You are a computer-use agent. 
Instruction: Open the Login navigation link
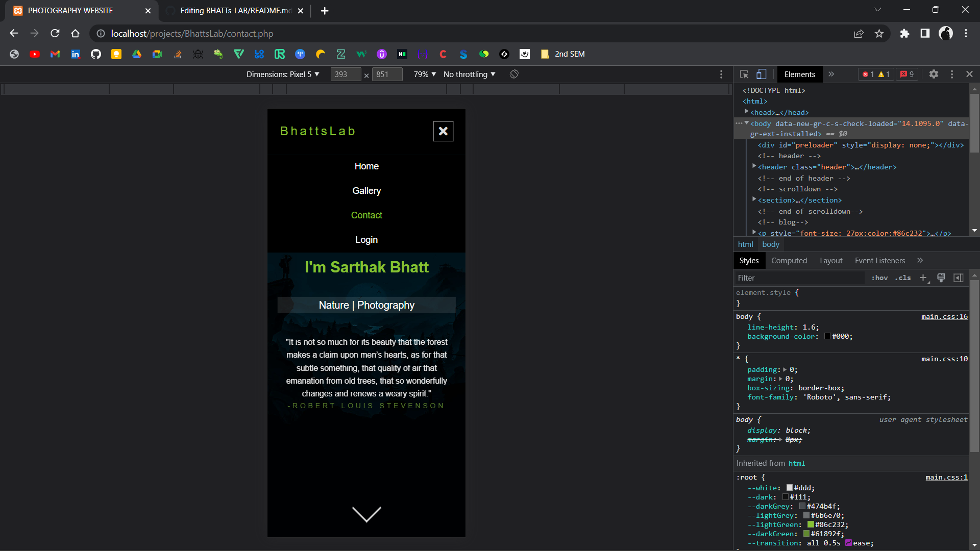[366, 240]
